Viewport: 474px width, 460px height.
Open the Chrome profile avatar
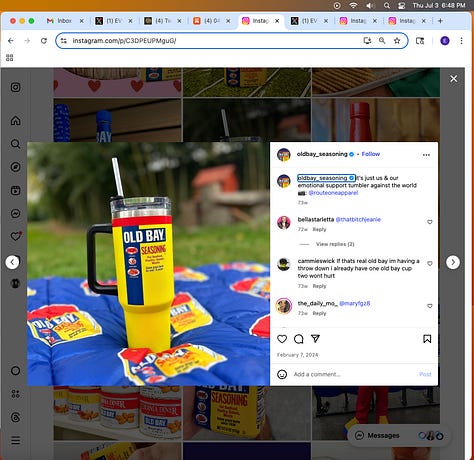click(x=445, y=41)
